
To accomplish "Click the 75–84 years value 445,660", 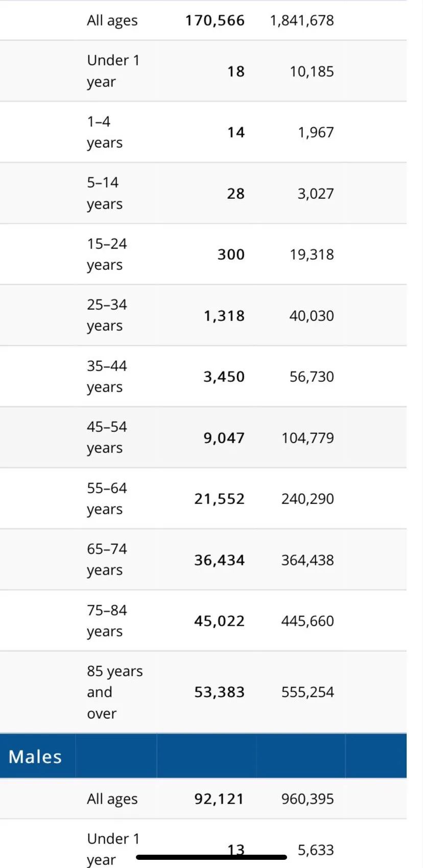I will coord(308,621).
